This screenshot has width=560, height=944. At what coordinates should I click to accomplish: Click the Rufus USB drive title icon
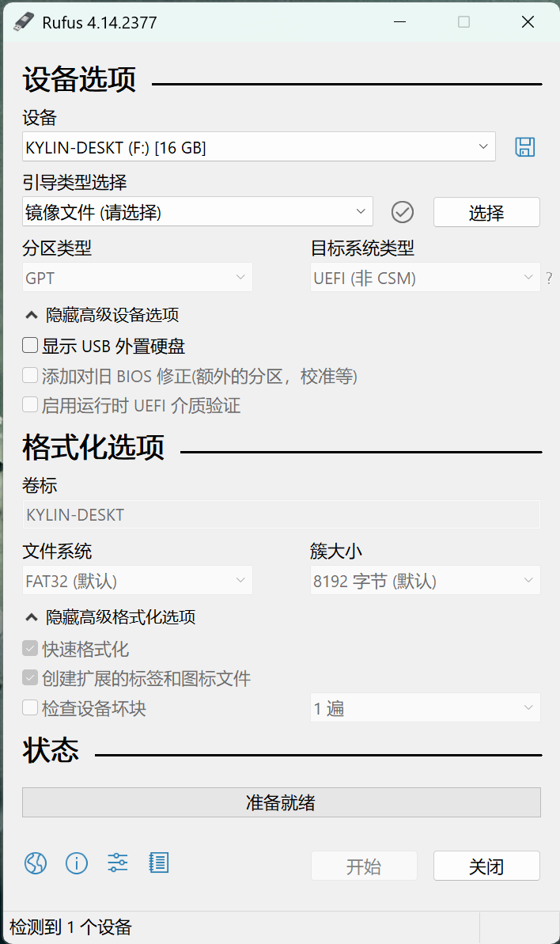point(24,22)
